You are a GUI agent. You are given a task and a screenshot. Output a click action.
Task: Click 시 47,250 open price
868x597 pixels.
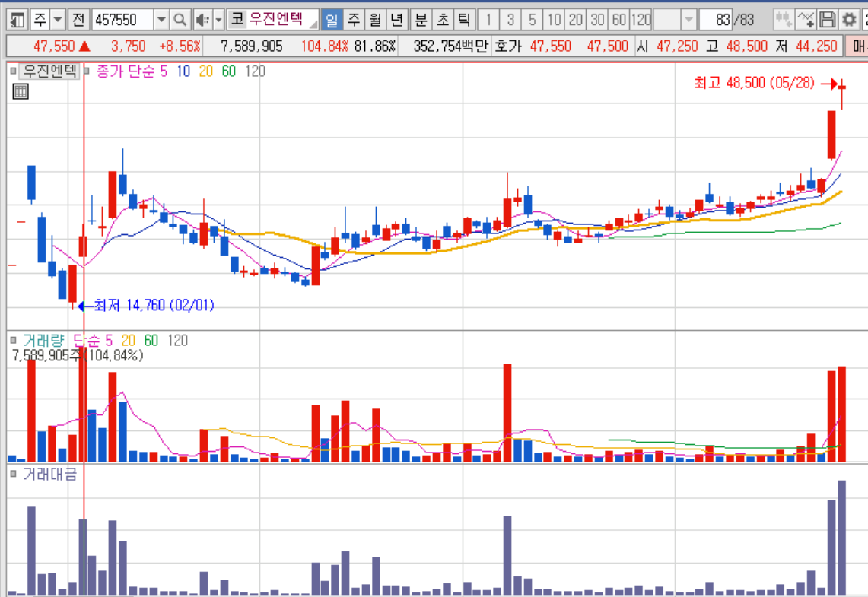(667, 46)
